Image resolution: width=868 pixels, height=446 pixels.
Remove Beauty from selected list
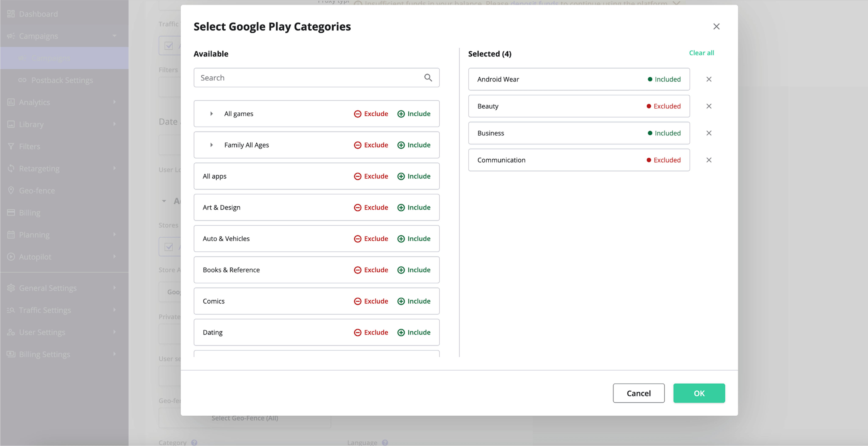709,106
